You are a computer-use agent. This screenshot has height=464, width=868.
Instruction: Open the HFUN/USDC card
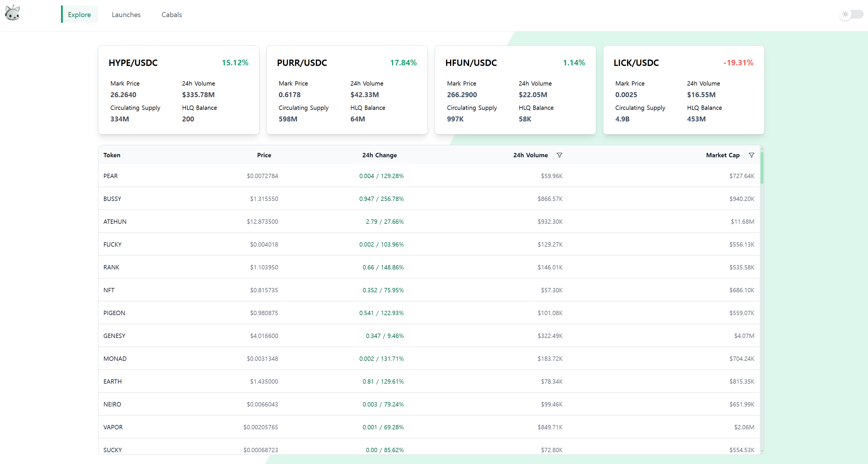point(515,90)
